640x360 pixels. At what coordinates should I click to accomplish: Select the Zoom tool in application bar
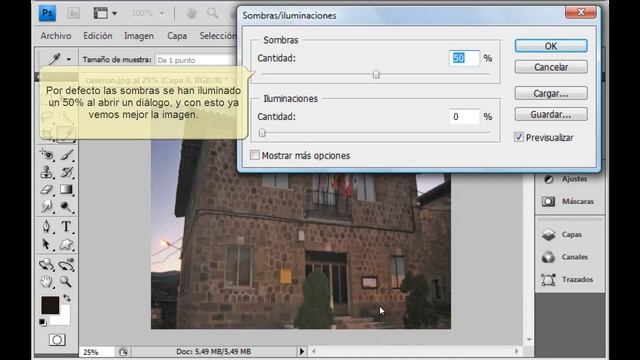pyautogui.click(x=213, y=13)
